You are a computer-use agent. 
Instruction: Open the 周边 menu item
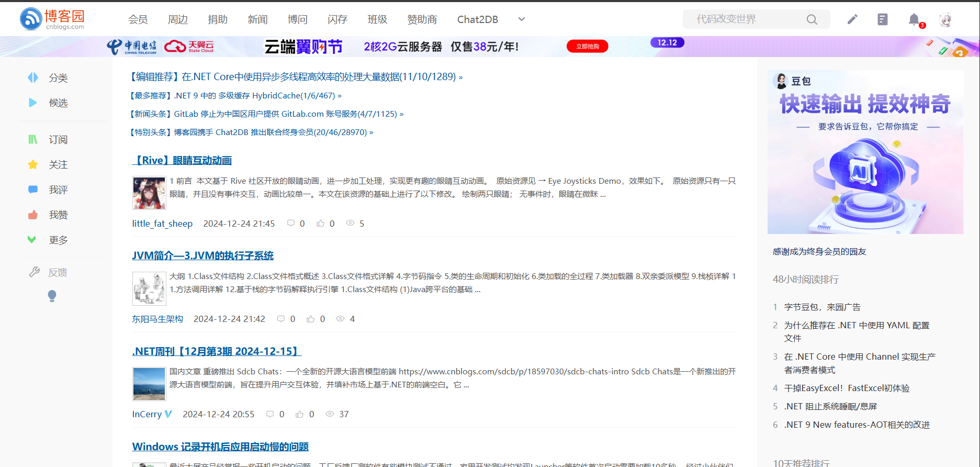click(x=178, y=19)
